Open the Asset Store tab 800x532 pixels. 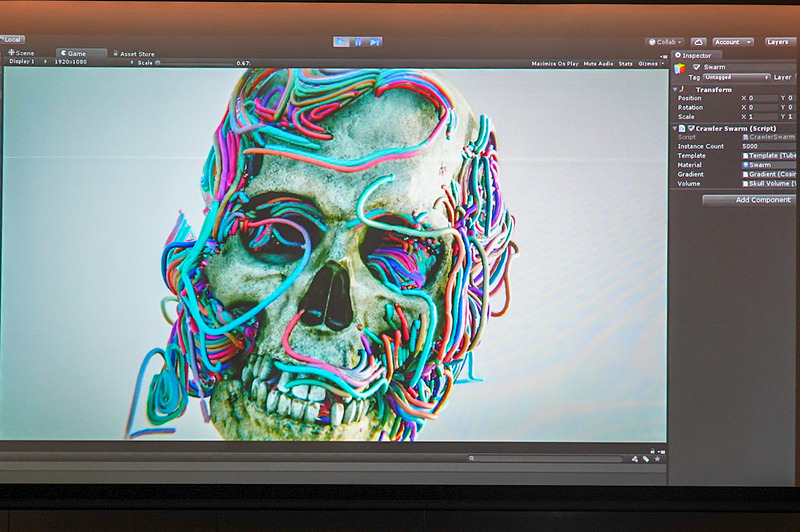(134, 54)
